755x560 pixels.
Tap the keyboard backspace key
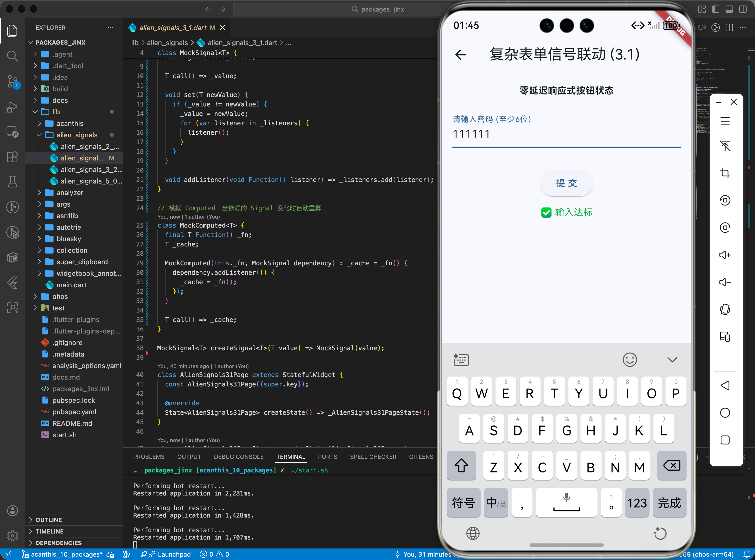click(671, 466)
